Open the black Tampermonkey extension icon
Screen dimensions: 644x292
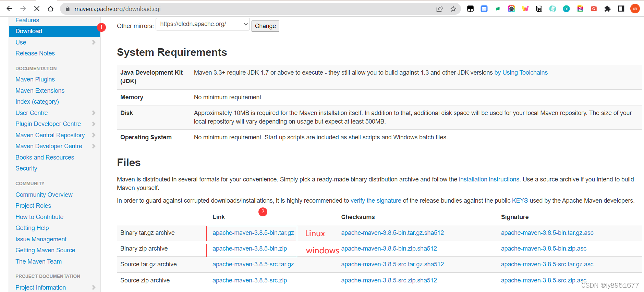coord(470,9)
